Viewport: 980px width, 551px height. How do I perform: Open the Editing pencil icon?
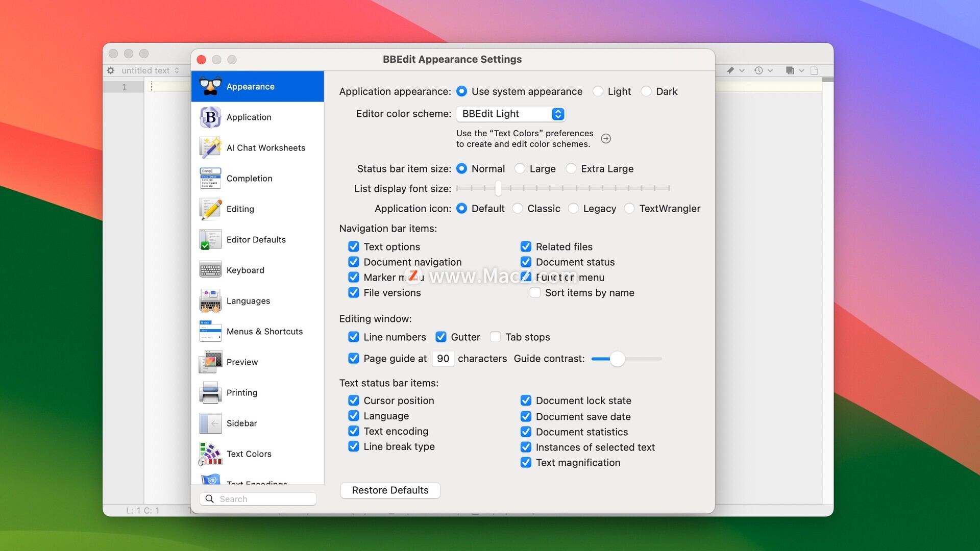point(210,209)
